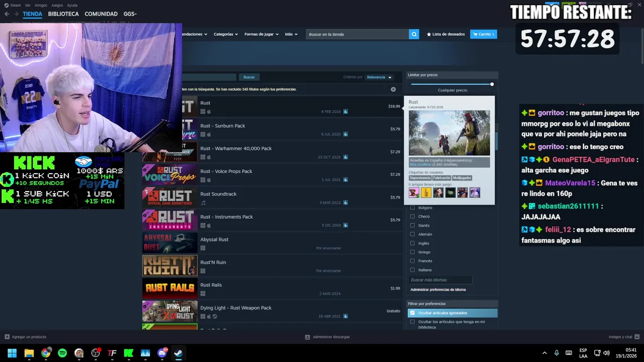Switch to the COMUNIDAD tab
The width and height of the screenshot is (644, 362).
click(101, 14)
